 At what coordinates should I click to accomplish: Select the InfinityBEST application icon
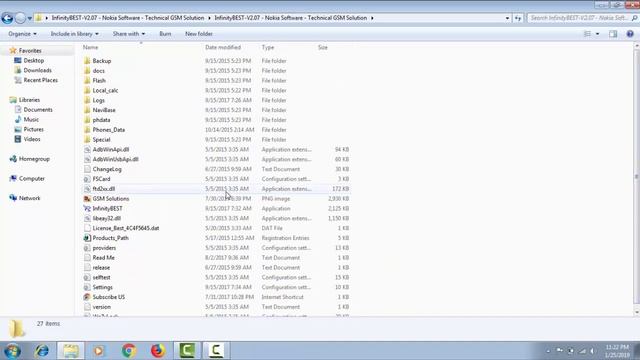[87, 208]
